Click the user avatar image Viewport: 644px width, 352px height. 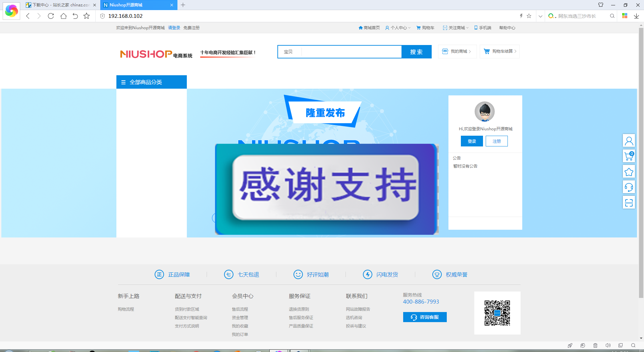point(485,112)
